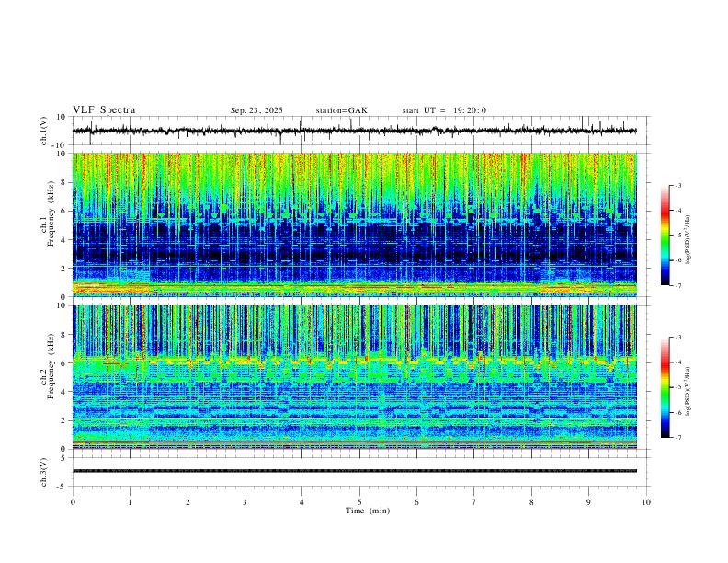Click the "-10" tick on the ch.1(V) axis
The height and width of the screenshot is (563, 728).
point(60,145)
